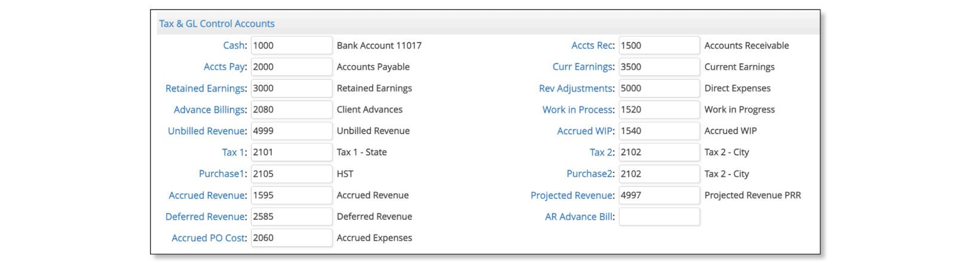980x262 pixels.
Task: Click the empty AR Advance Bill field
Action: (659, 217)
